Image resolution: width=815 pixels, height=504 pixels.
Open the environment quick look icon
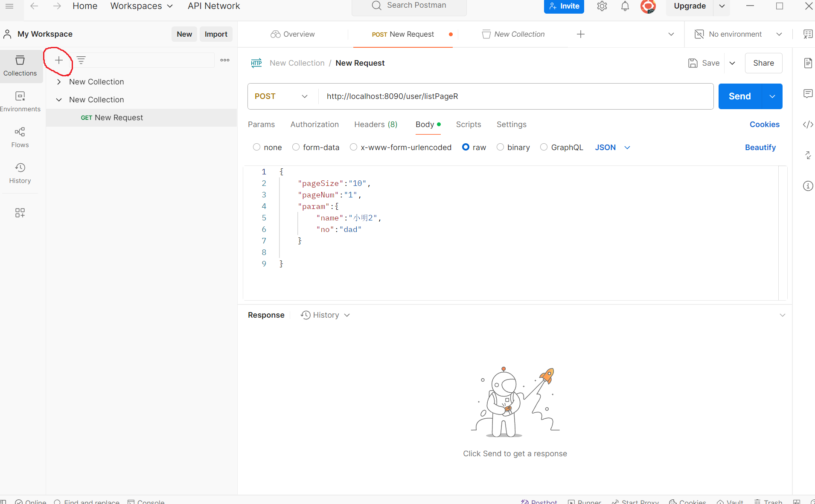(808, 34)
